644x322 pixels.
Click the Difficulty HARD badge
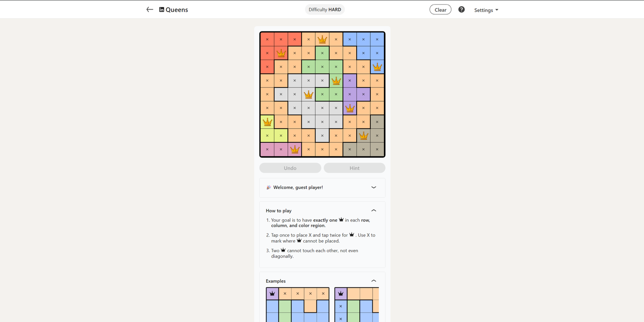pyautogui.click(x=324, y=10)
